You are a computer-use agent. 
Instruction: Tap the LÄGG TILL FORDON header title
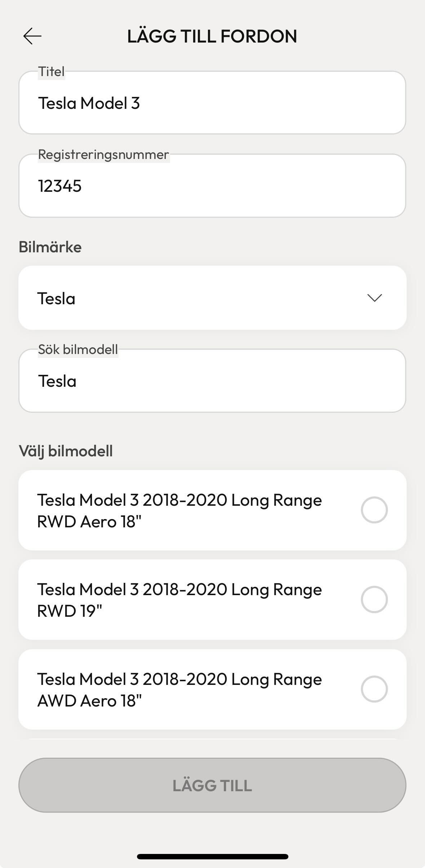(x=212, y=36)
